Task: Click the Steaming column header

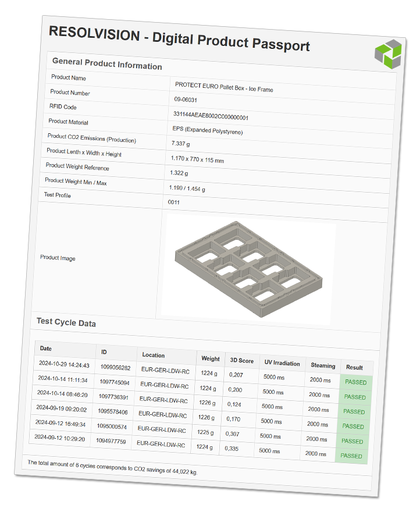Action: tap(323, 365)
